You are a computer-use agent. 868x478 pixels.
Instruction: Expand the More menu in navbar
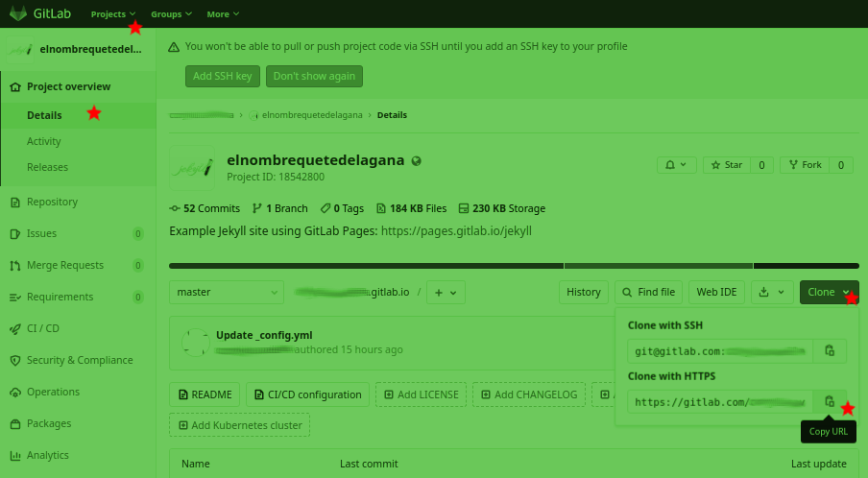223,14
